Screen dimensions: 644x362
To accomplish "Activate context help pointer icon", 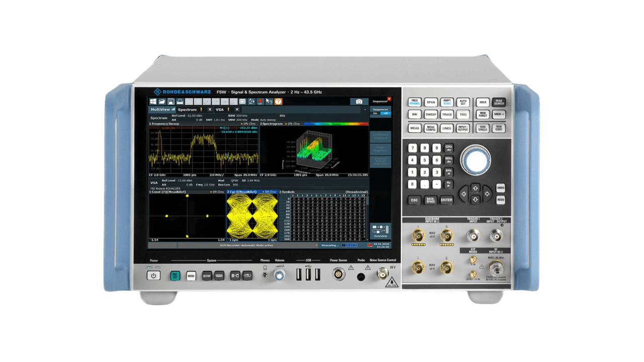I will click(x=269, y=102).
